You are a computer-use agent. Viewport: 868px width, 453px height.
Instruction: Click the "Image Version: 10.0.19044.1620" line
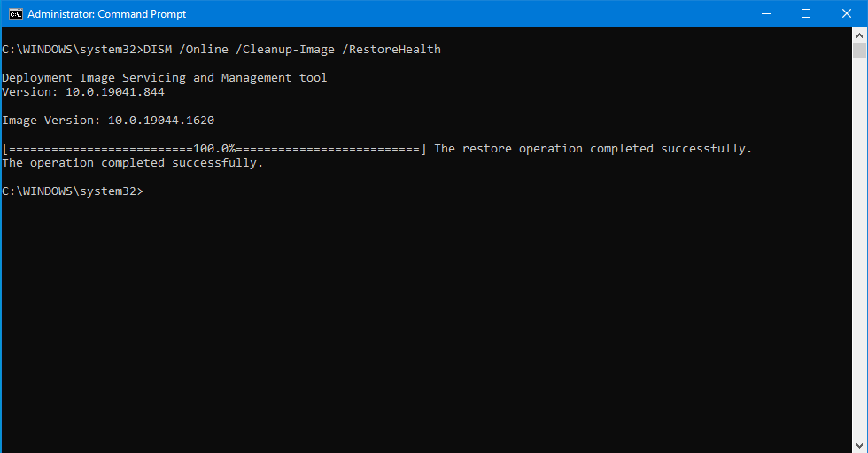point(108,121)
